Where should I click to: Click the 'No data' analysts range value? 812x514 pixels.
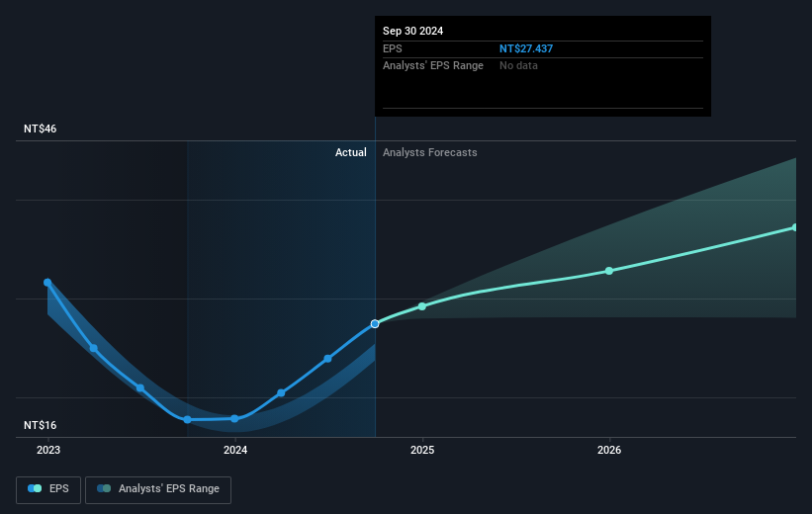[518, 66]
